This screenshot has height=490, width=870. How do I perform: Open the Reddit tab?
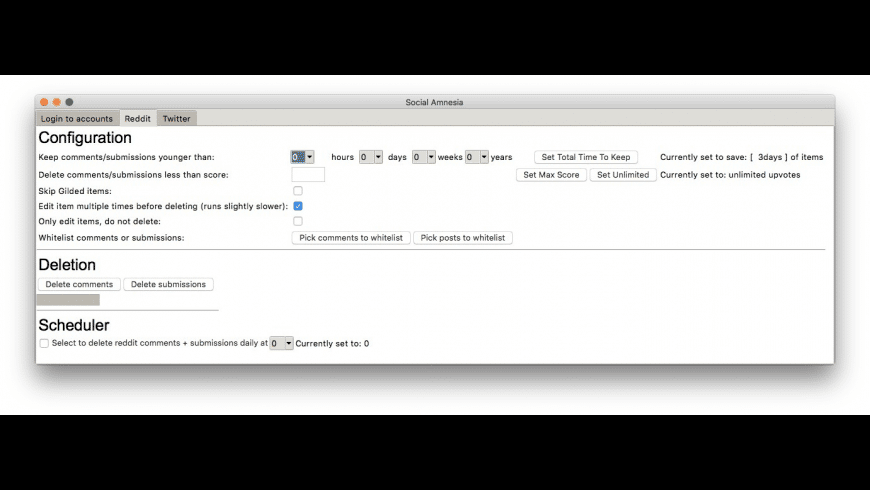[x=138, y=119]
